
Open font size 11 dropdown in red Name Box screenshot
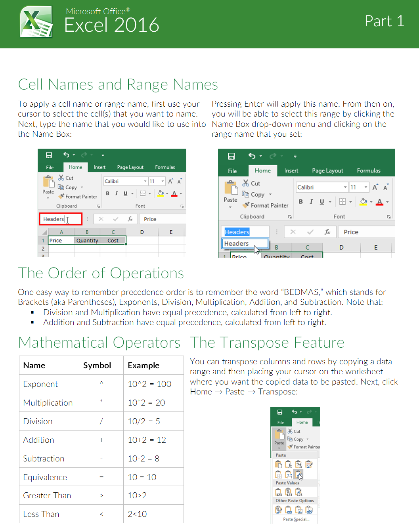[163, 181]
